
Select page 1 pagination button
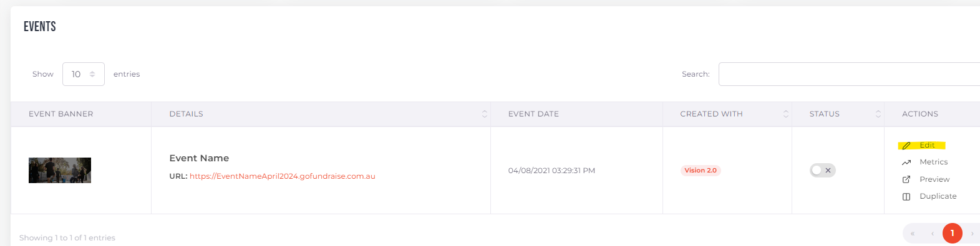click(952, 234)
